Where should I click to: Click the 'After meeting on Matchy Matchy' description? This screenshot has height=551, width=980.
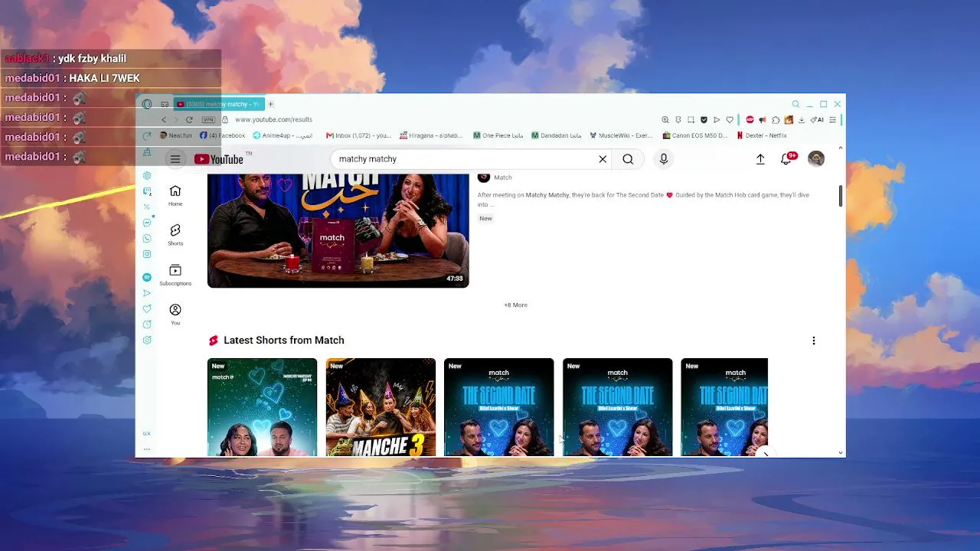pyautogui.click(x=643, y=200)
